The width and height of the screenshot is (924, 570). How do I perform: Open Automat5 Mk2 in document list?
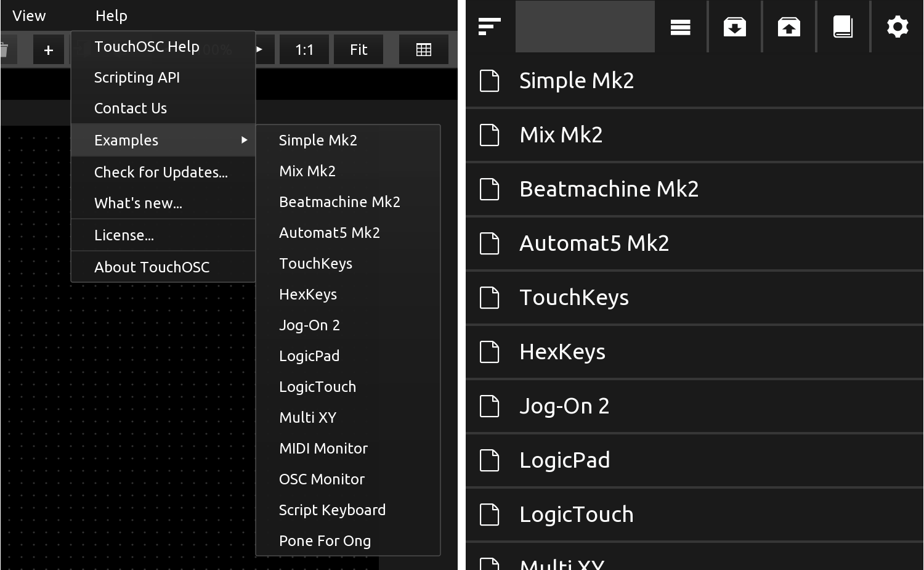click(x=694, y=243)
